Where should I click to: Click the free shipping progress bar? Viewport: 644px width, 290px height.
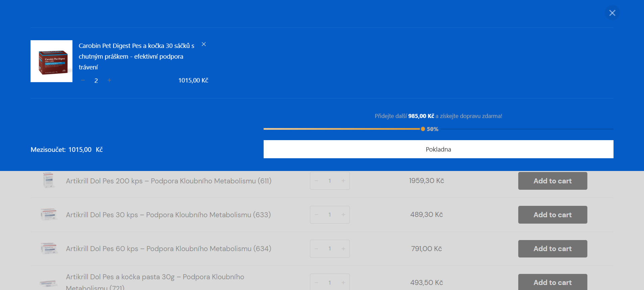[x=438, y=129]
